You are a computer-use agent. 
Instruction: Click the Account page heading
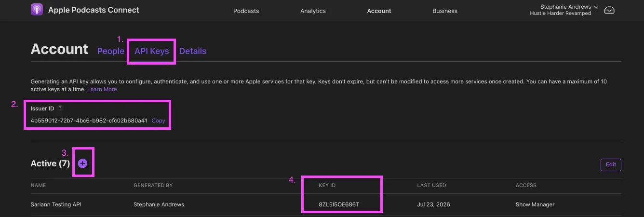[x=59, y=49]
